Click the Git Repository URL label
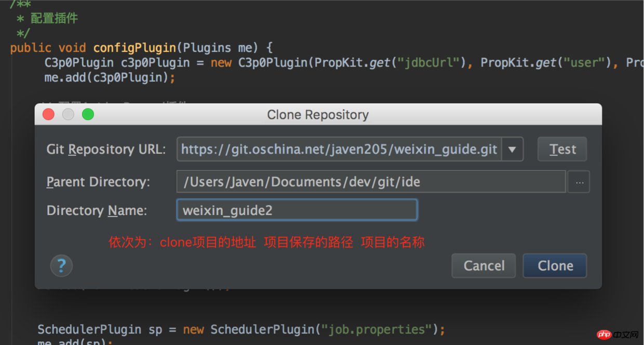 (x=106, y=150)
